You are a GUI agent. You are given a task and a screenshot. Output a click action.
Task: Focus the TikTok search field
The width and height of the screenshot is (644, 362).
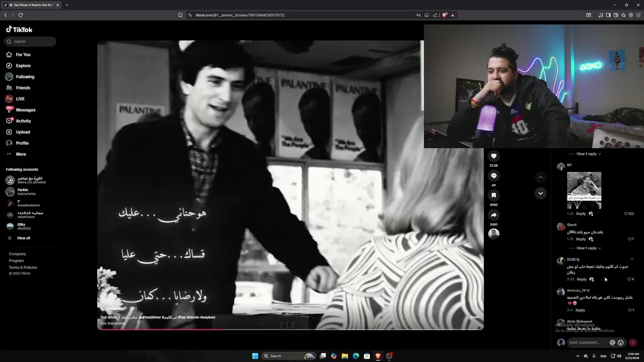point(30,42)
